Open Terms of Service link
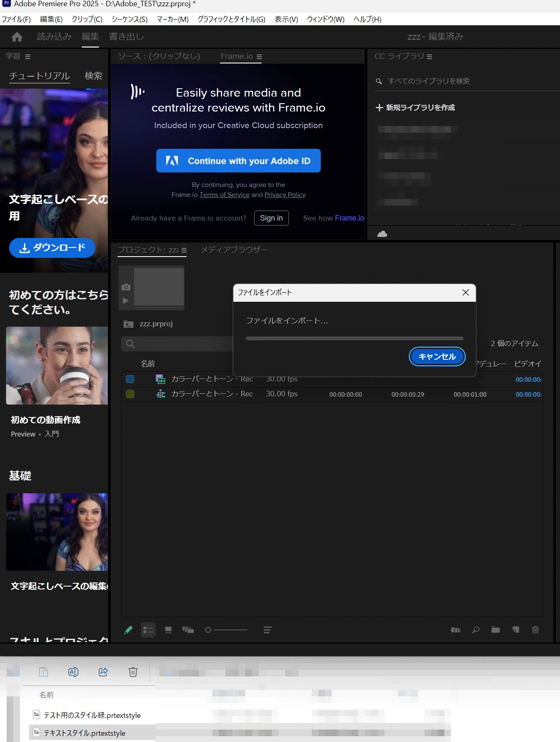This screenshot has width=560, height=742. tap(225, 195)
